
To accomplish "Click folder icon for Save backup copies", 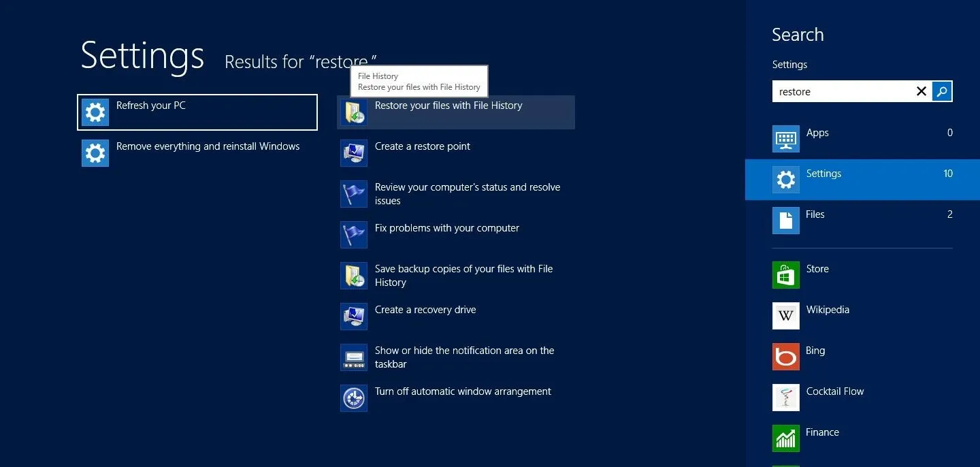I will (x=354, y=276).
